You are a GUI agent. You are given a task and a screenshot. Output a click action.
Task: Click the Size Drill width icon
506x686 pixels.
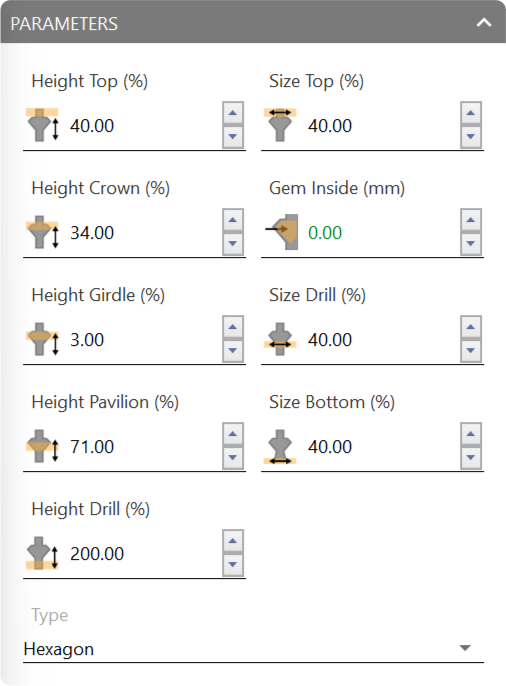click(280, 339)
